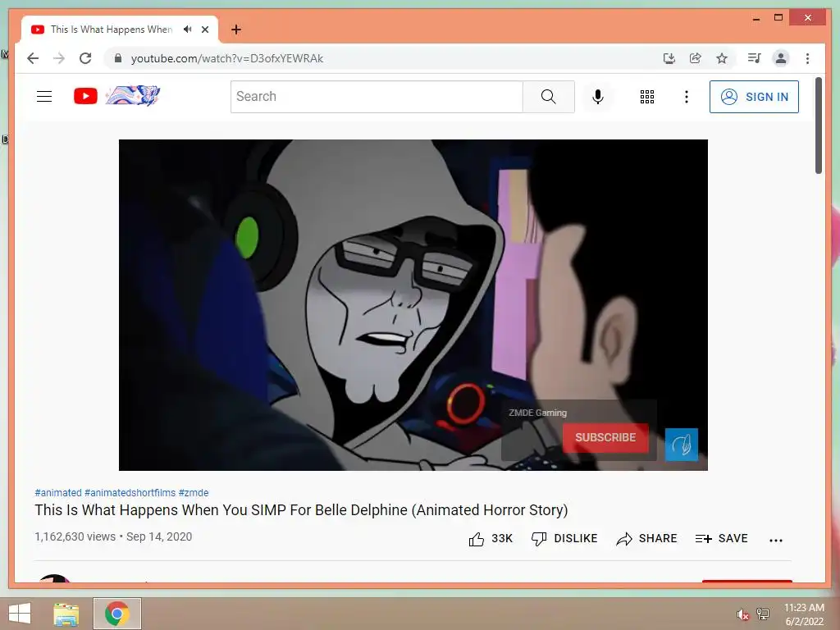Image resolution: width=840 pixels, height=630 pixels.
Task: Subscribe via the in-video SUBSCRIBE button
Action: tap(605, 438)
